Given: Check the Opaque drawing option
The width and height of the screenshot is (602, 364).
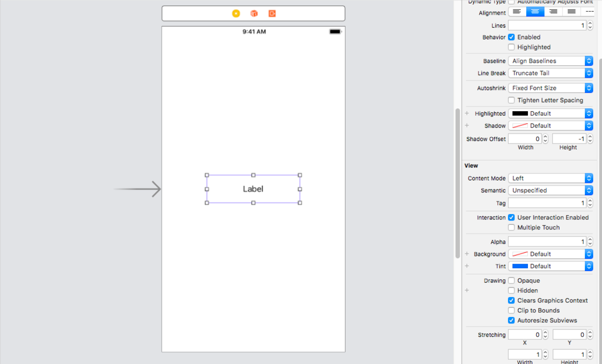Looking at the screenshot, I should (511, 280).
